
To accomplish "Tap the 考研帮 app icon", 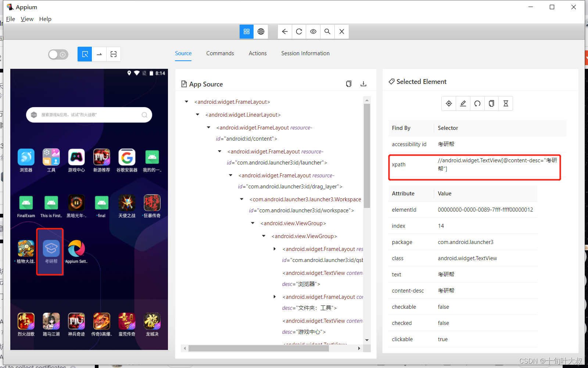I will pos(51,252).
